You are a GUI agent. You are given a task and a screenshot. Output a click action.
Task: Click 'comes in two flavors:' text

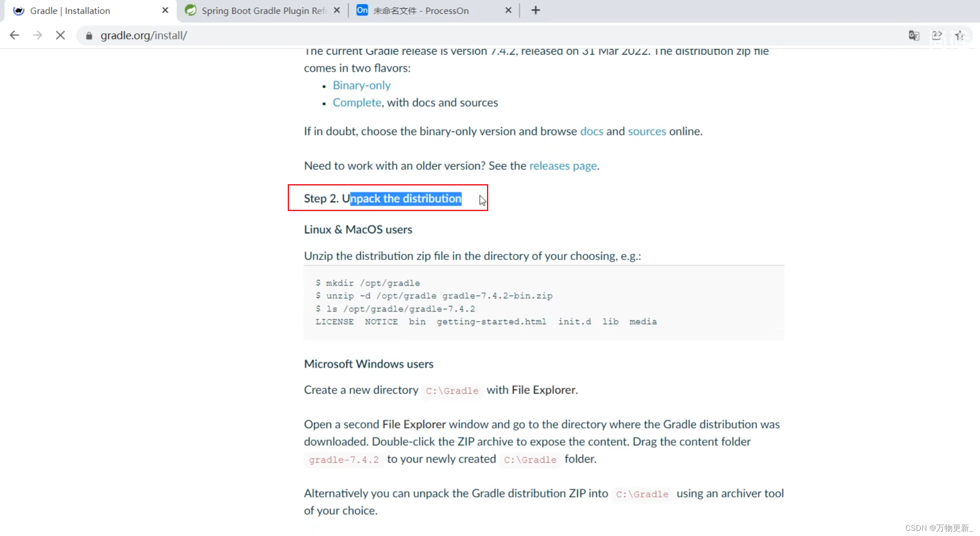pos(357,68)
